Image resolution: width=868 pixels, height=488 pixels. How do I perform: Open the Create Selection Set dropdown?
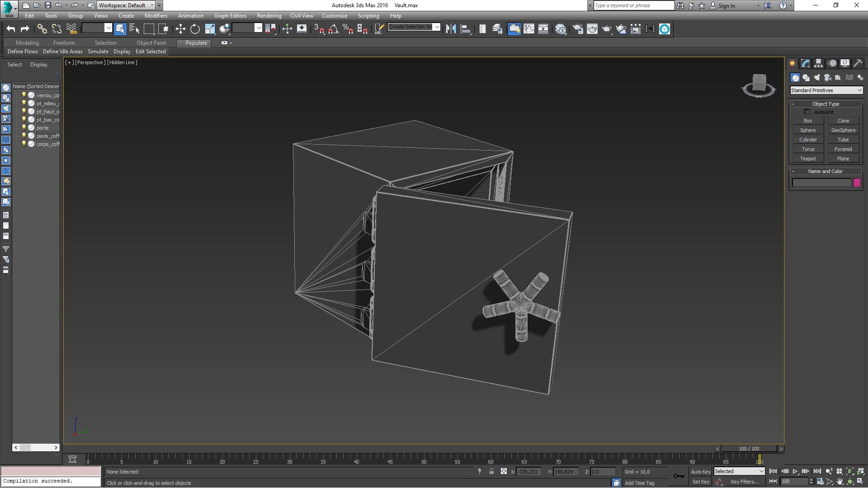click(x=414, y=27)
